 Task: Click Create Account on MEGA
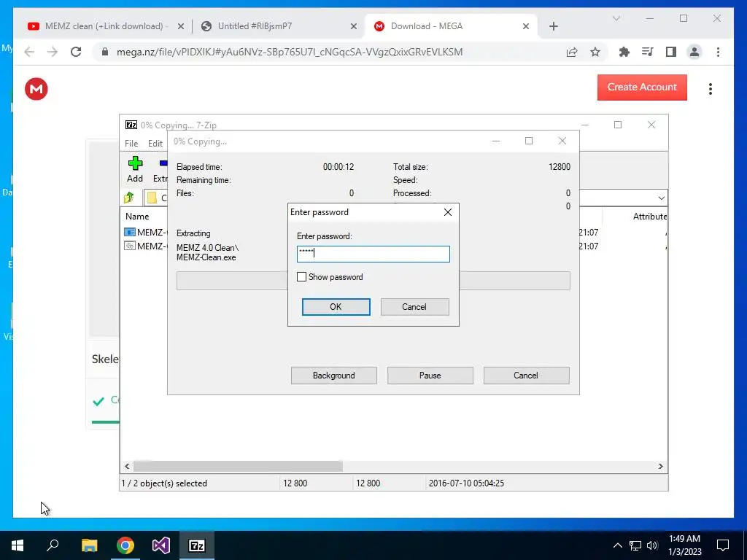[642, 87]
